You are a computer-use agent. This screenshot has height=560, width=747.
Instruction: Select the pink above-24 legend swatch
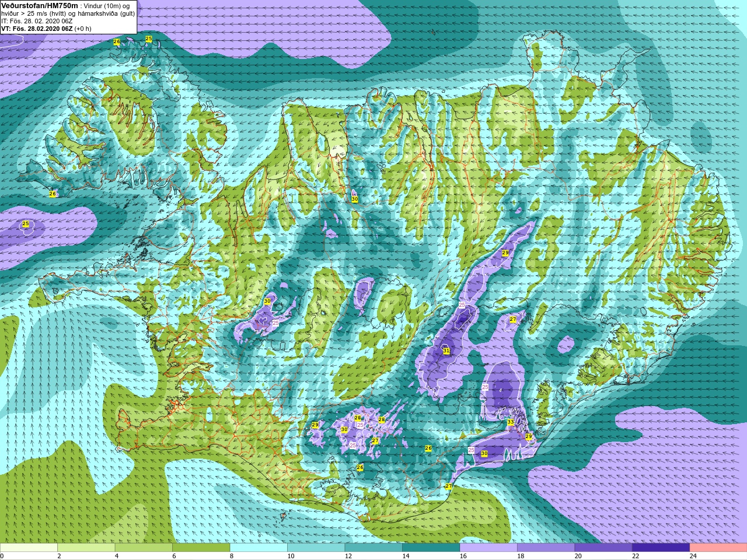point(718,548)
